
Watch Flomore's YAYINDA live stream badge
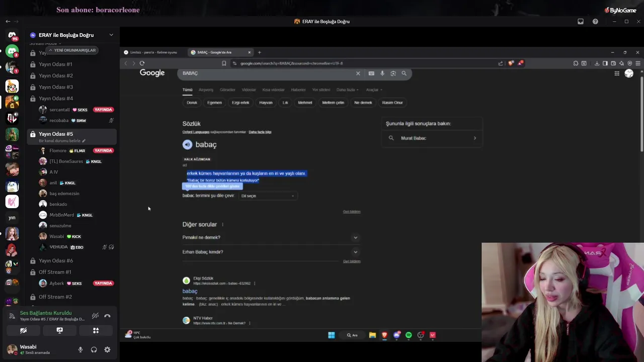pos(103,150)
